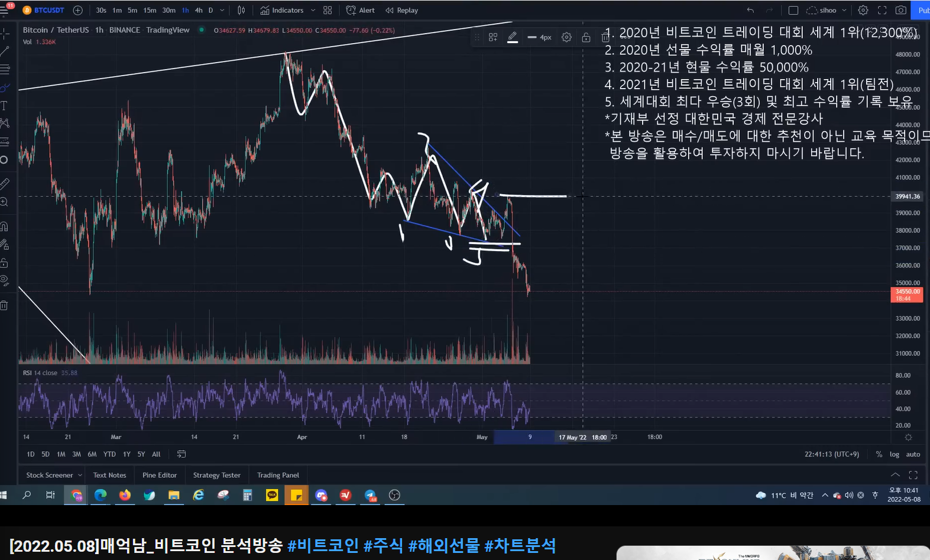
Task: Show All data range
Action: pos(156,454)
